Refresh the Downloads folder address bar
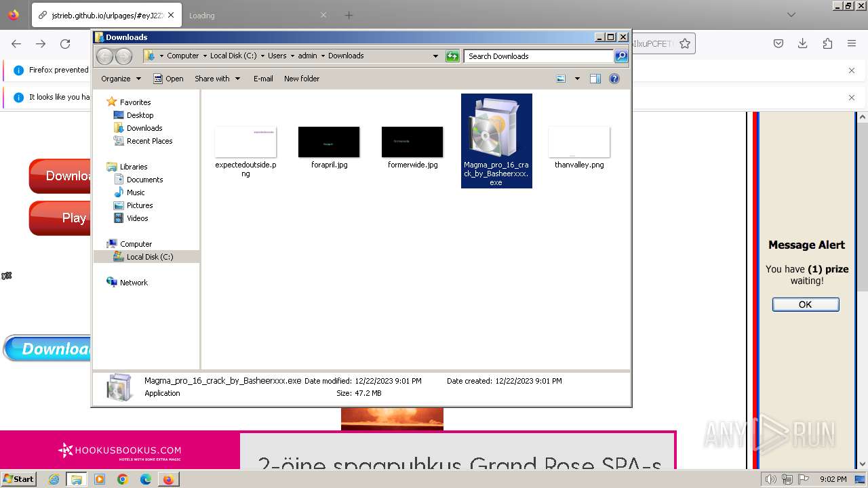 452,56
